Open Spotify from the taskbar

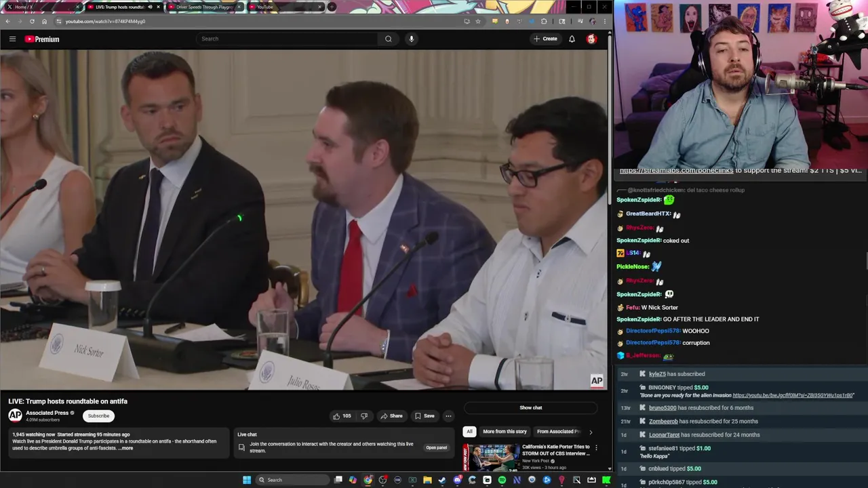pyautogui.click(x=502, y=480)
